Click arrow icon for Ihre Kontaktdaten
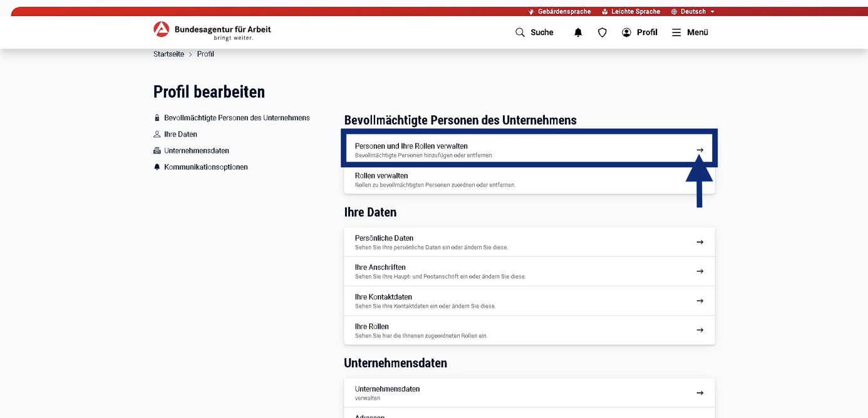 click(700, 301)
